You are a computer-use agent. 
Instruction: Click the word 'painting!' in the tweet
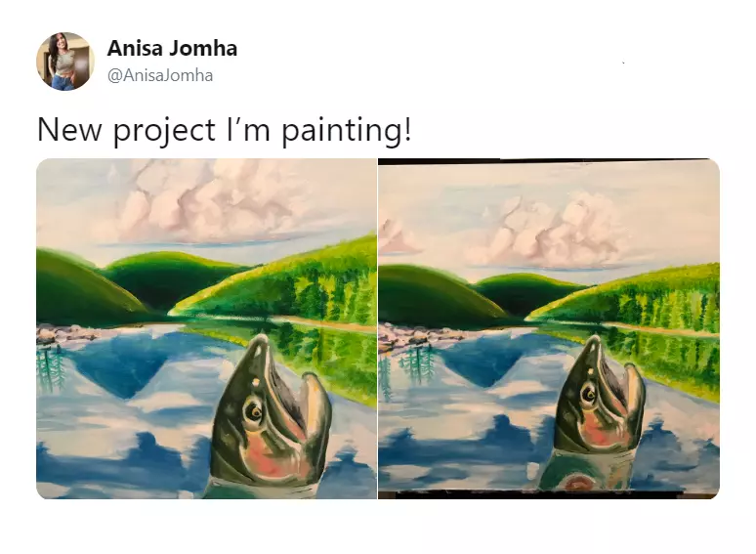point(347,131)
